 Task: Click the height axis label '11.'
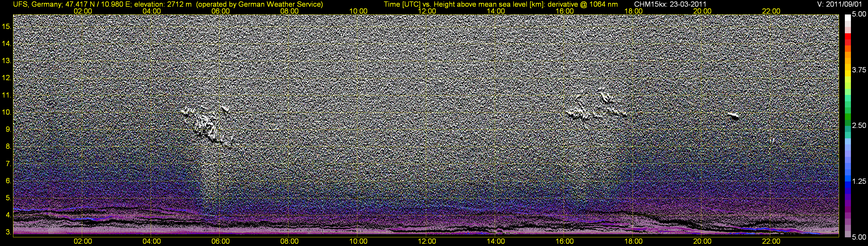(x=7, y=95)
